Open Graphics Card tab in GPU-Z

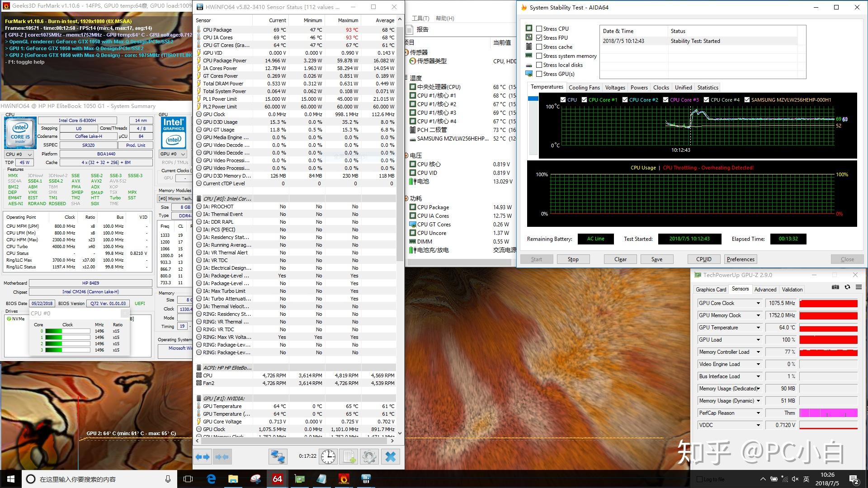click(711, 290)
